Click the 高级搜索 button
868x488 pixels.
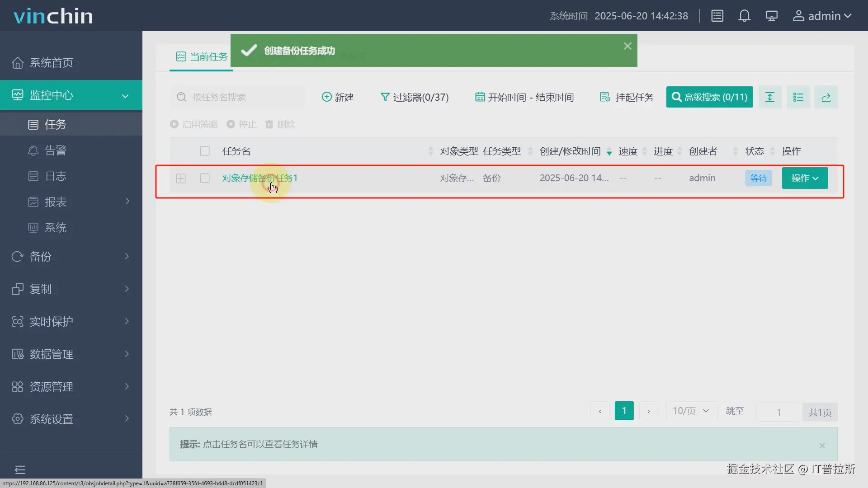click(x=709, y=97)
